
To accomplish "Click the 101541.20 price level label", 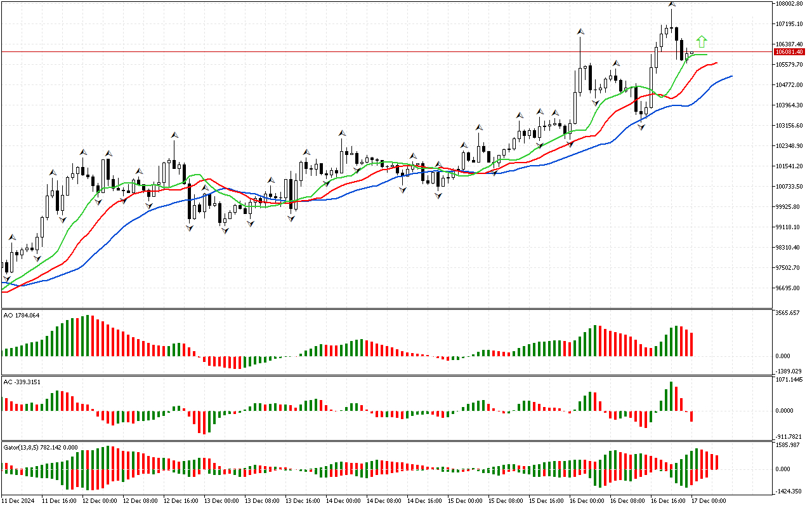I will [789, 166].
